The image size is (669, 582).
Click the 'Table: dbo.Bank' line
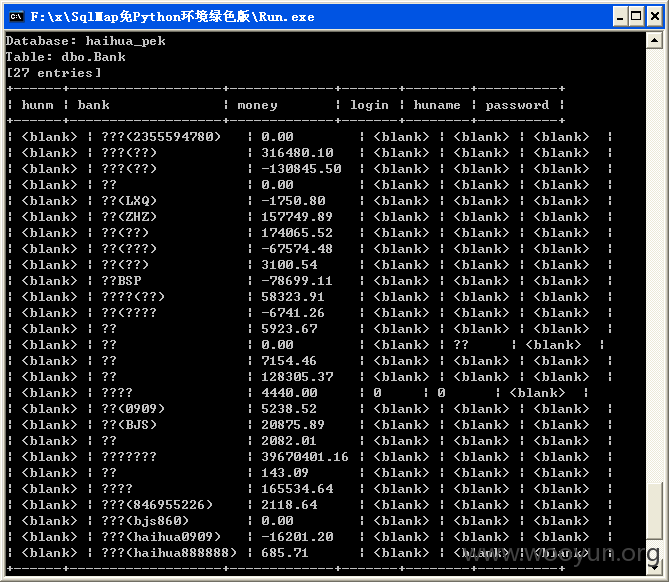(x=65, y=57)
